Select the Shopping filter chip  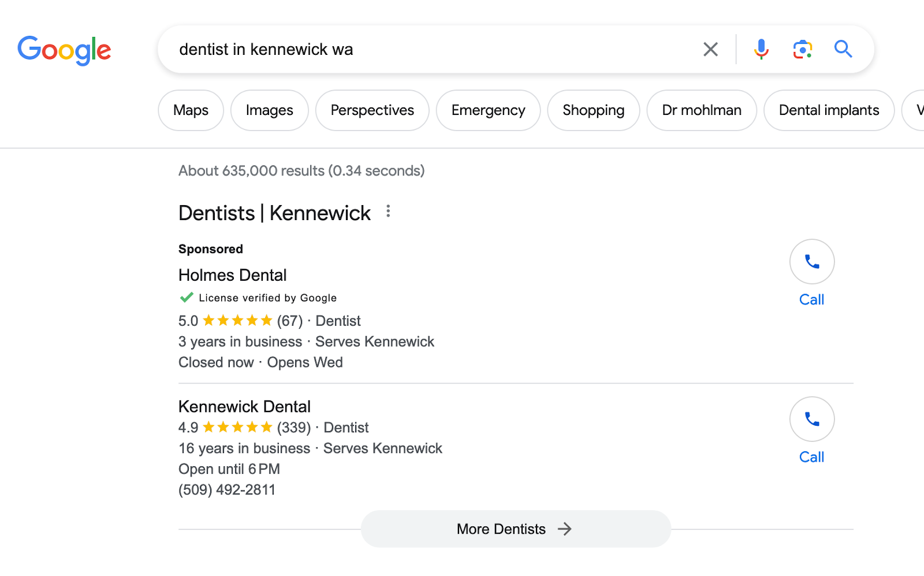click(594, 110)
